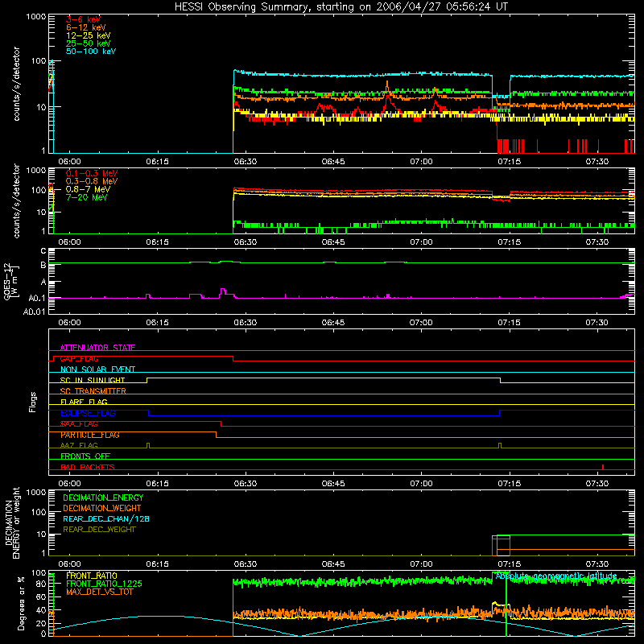Click the vertical Flags axis title

(33, 402)
